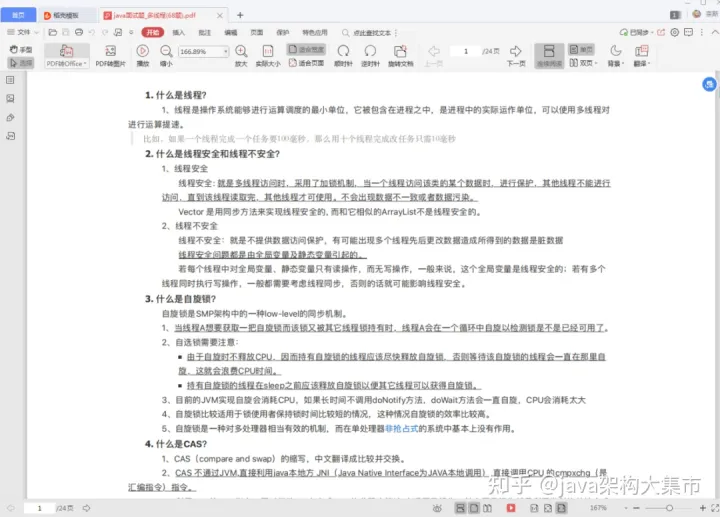Toggle 适合宽度 fit width mode

tap(306, 49)
